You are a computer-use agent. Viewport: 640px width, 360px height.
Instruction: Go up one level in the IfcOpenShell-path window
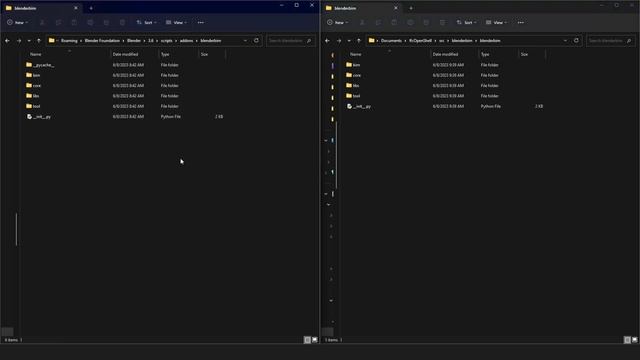[x=359, y=40]
